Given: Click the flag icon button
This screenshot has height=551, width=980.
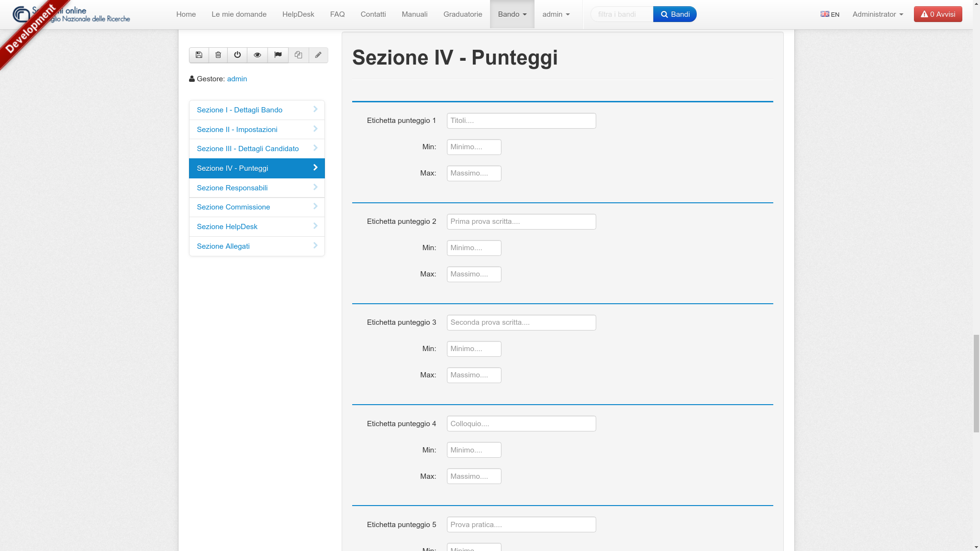Looking at the screenshot, I should pos(278,55).
